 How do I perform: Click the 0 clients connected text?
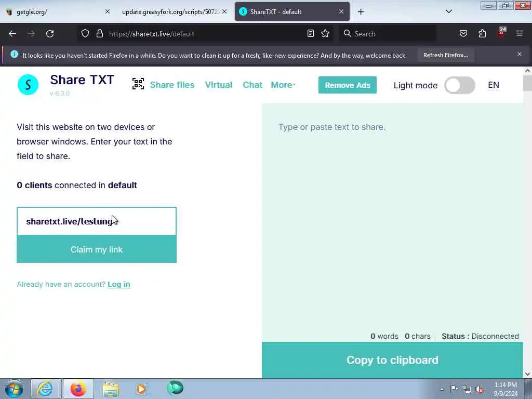click(77, 185)
